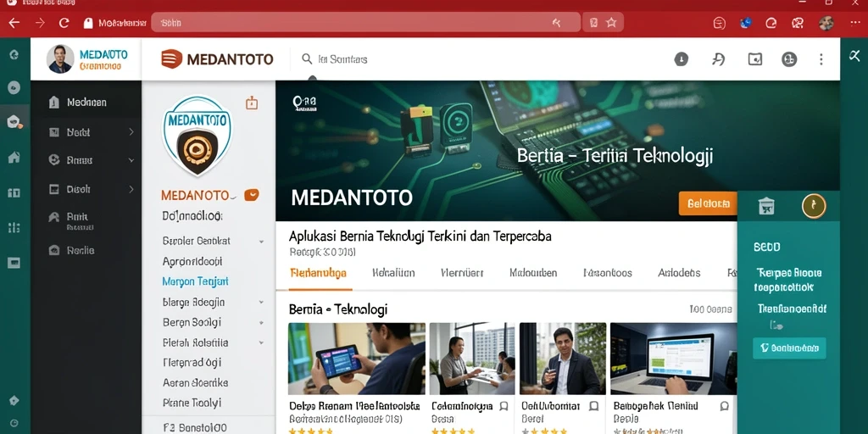Click the bookmark icon on the Cedaruinoigra card

504,406
